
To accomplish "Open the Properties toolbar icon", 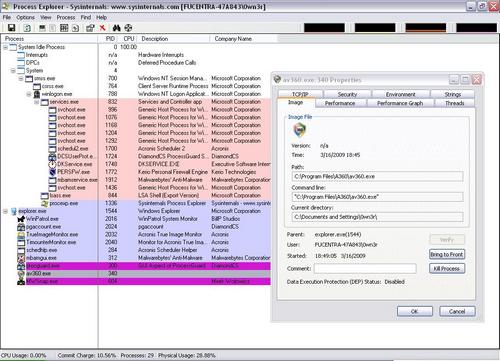I will pos(90,28).
